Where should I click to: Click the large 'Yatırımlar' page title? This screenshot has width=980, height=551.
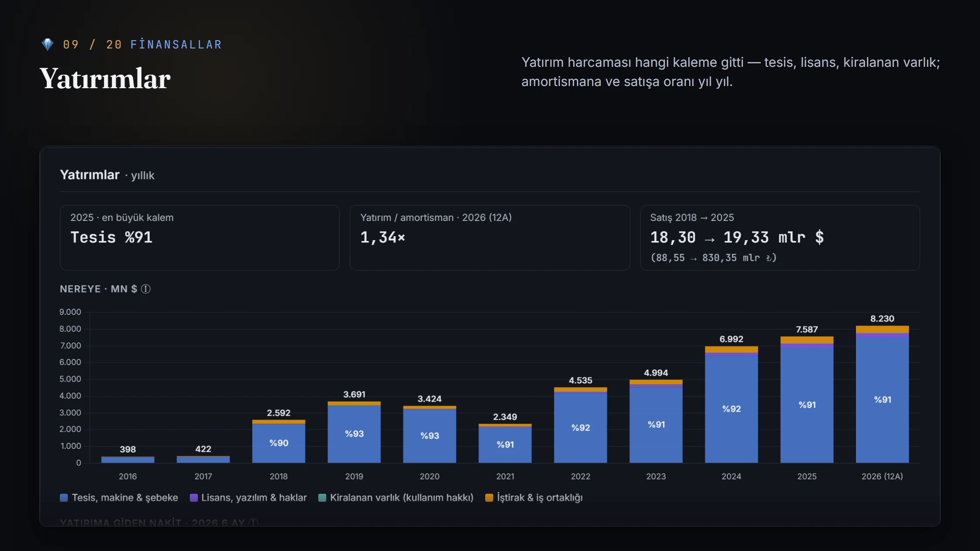(105, 79)
